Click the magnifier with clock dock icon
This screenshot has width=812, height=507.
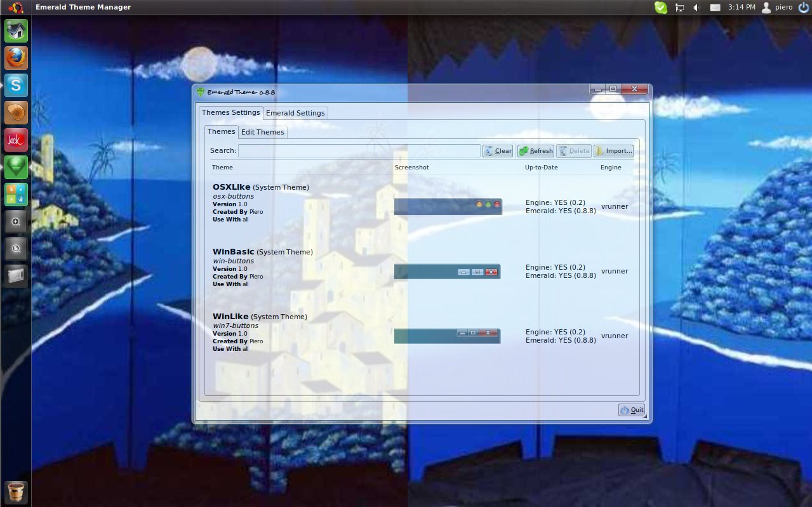(x=16, y=249)
